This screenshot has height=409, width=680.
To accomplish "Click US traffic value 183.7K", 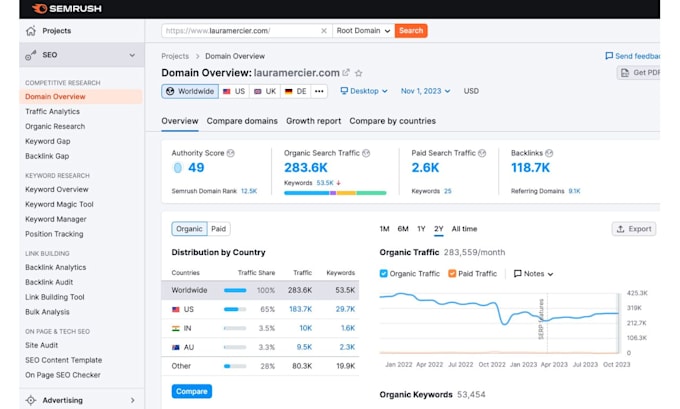I will pos(301,309).
